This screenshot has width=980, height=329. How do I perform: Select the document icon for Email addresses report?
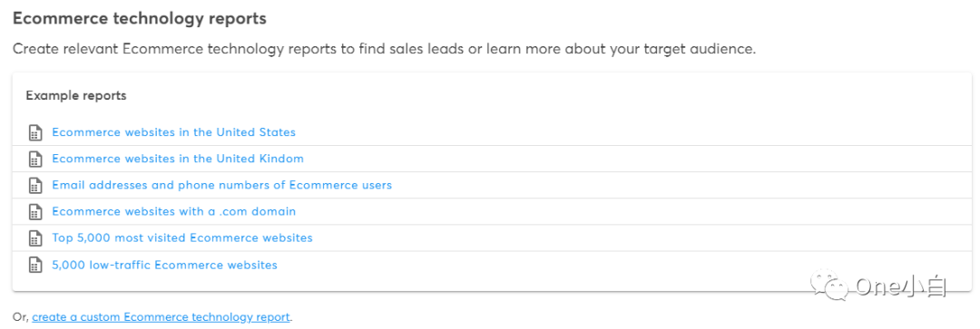pyautogui.click(x=35, y=186)
